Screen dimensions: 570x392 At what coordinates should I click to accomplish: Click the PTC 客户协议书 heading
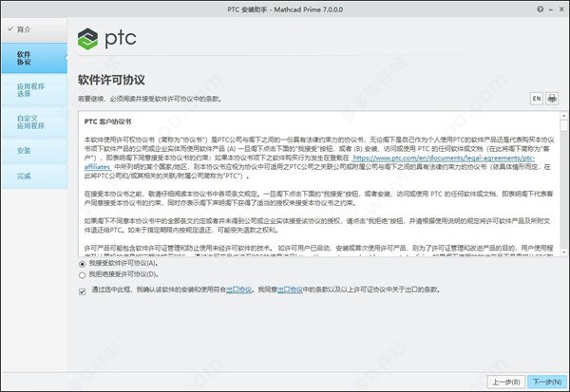point(107,121)
